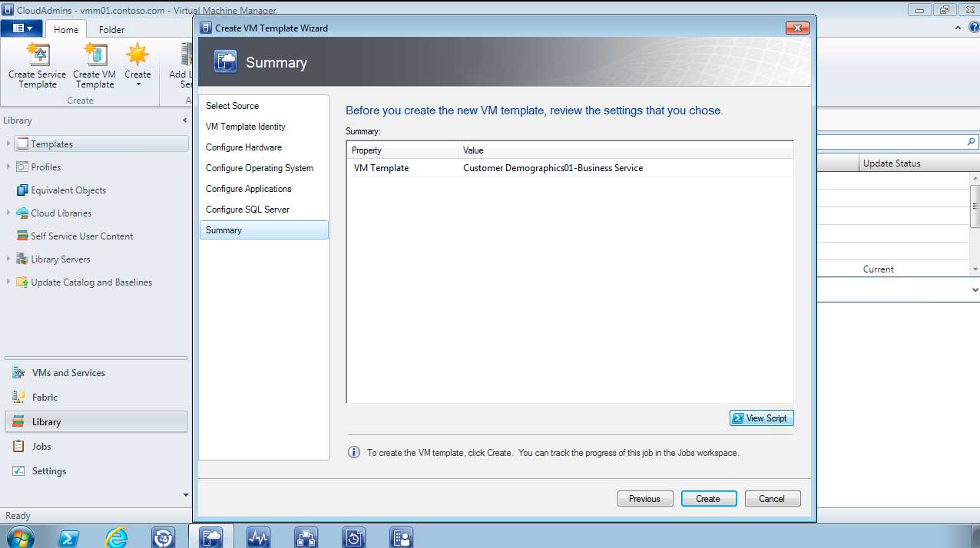Open the blue application menu button

[22, 28]
